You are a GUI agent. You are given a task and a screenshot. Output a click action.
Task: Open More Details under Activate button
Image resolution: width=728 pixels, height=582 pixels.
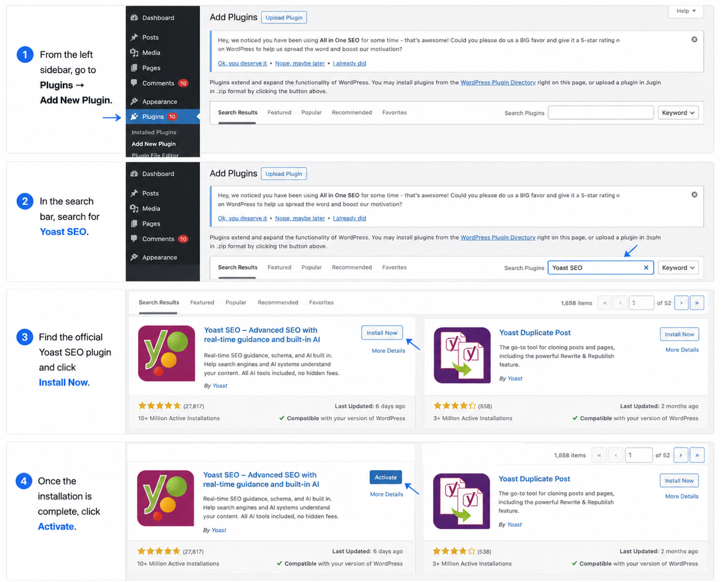click(x=386, y=494)
